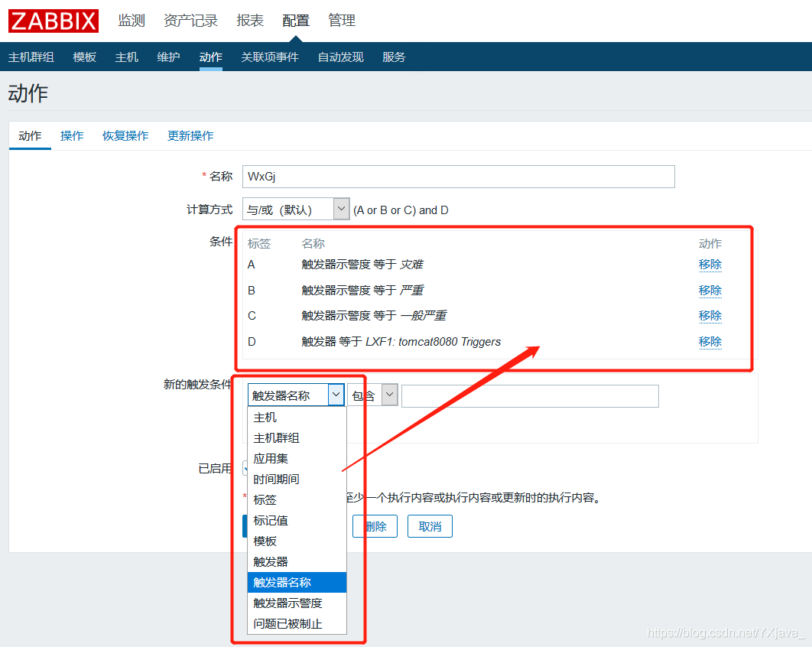Go to 服务 submenu
Image resolution: width=812 pixels, height=647 pixels.
pyautogui.click(x=394, y=57)
